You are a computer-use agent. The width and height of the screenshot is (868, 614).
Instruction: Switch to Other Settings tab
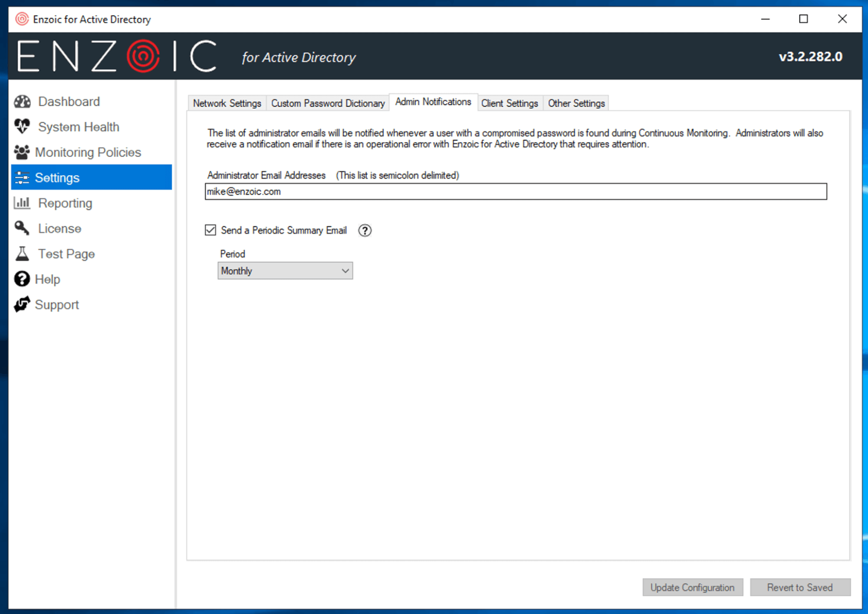pyautogui.click(x=576, y=103)
